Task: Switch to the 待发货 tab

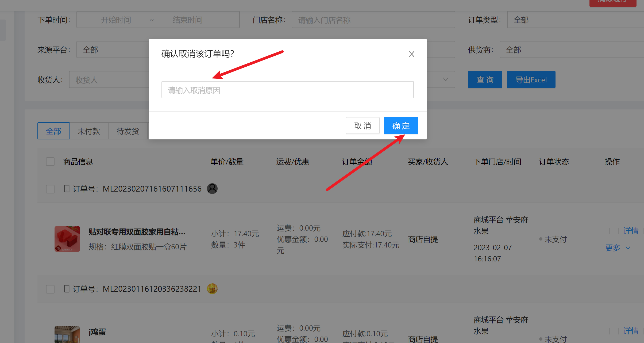Action: [x=128, y=131]
